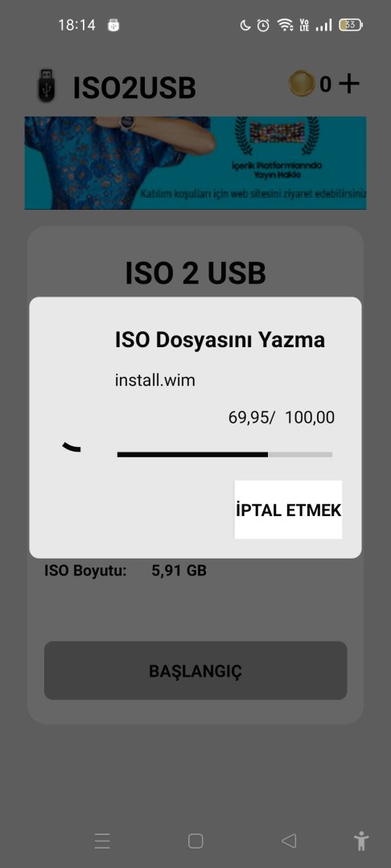Click the ISO Dosyasını Yazma dialog title
This screenshot has width=391, height=868.
pos(220,340)
